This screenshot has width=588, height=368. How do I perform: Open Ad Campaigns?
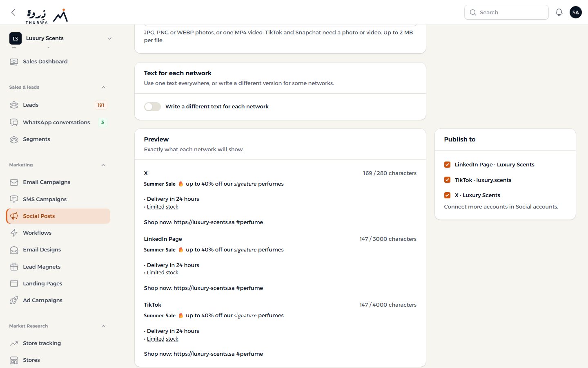coord(58,301)
